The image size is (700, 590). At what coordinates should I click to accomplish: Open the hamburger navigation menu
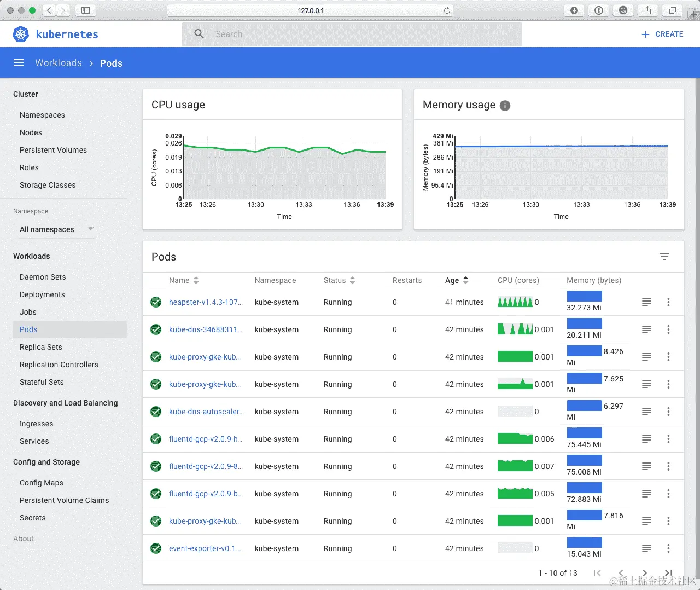pos(19,63)
